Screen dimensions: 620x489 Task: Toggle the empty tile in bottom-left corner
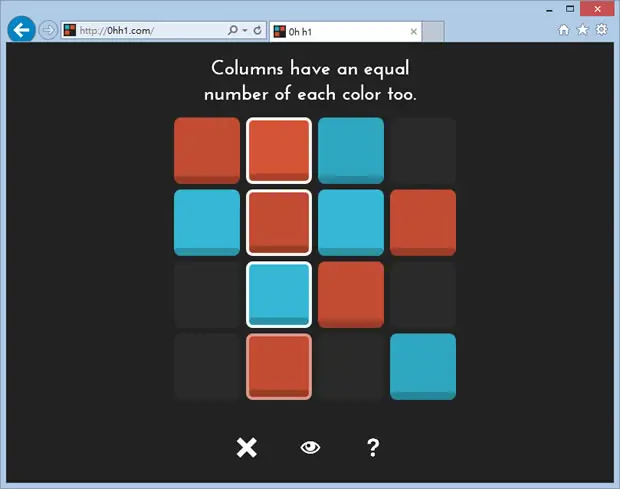(x=207, y=366)
